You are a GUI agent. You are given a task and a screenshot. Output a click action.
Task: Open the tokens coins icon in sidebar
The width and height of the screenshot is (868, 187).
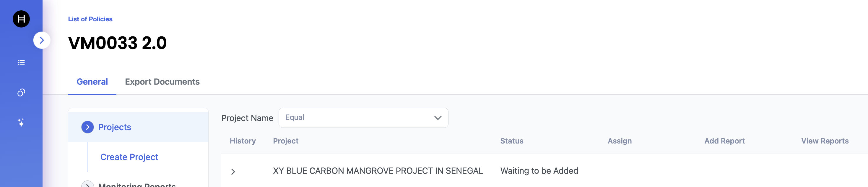pyautogui.click(x=21, y=93)
